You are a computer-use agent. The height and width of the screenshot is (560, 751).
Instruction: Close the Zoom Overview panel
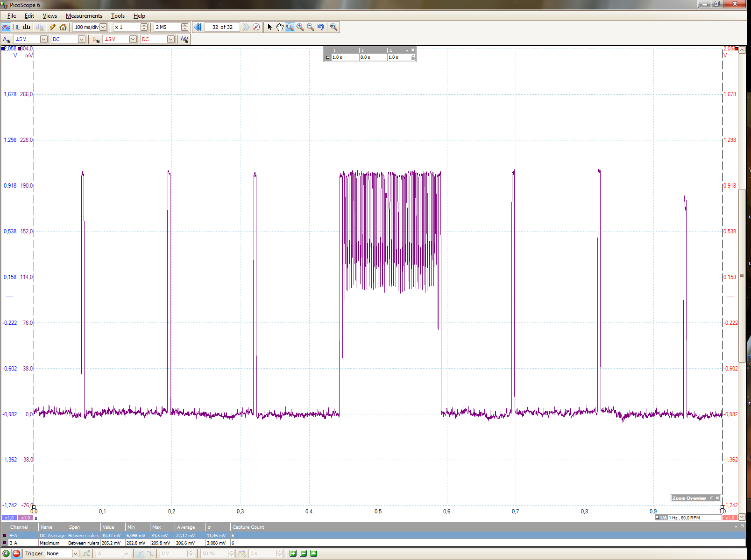pyautogui.click(x=717, y=498)
